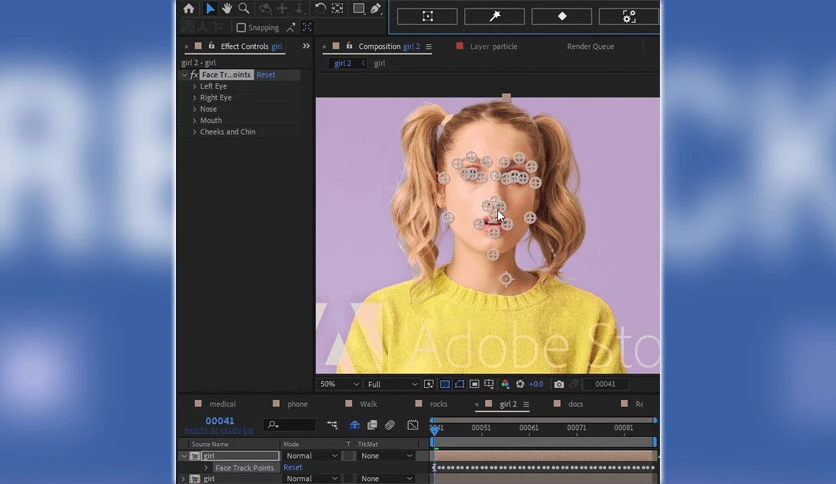Image resolution: width=836 pixels, height=484 pixels.
Task: Toggle frame blending for the timeline
Action: tap(372, 425)
